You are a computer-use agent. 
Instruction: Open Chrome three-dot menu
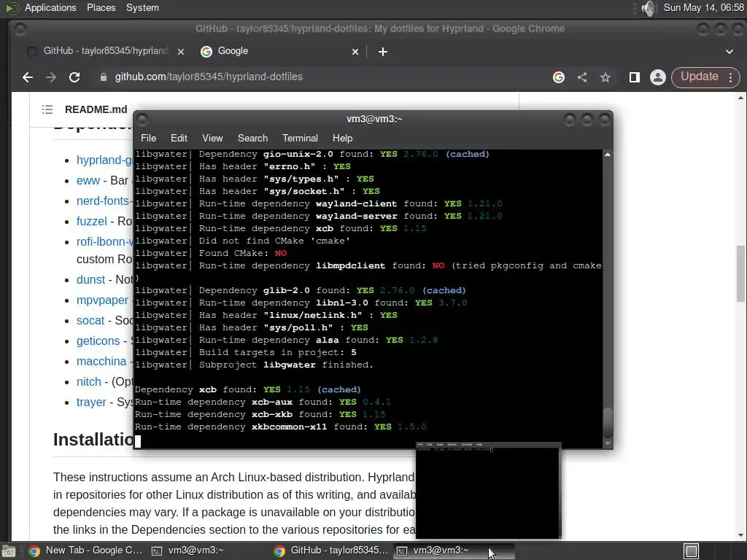[x=731, y=77]
